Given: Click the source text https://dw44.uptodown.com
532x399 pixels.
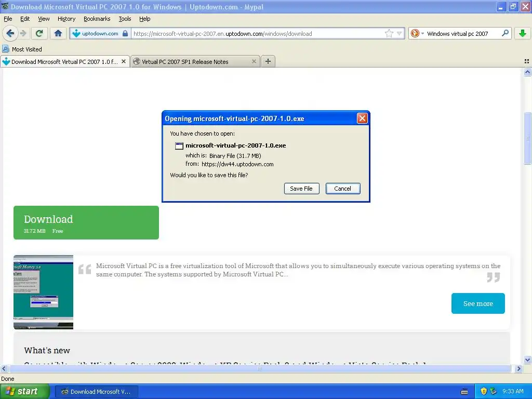Looking at the screenshot, I should click(237, 164).
